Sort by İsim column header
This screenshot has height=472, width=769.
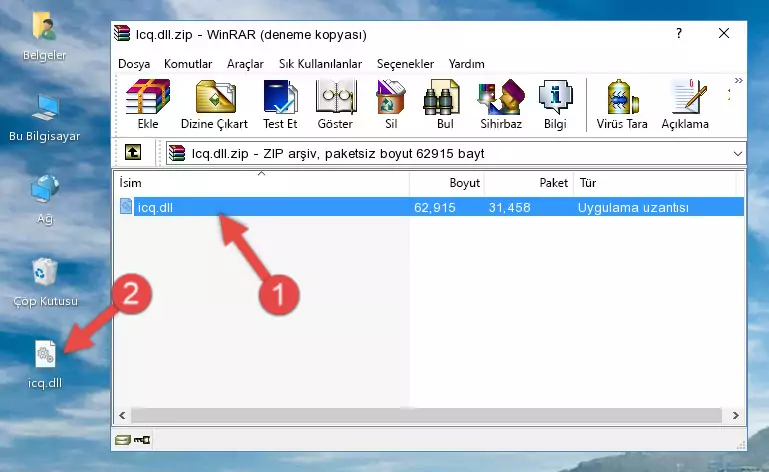[262, 183]
